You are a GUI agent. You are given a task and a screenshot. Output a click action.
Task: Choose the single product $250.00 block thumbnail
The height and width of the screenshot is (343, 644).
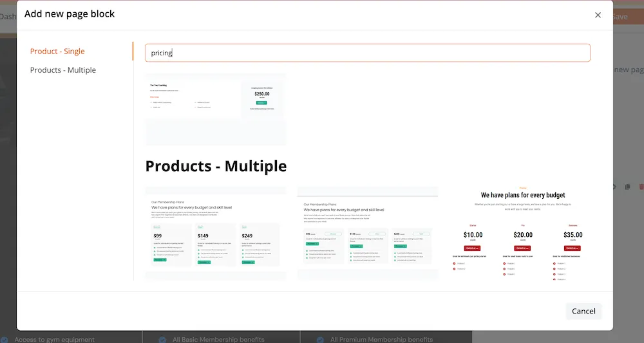[216, 109]
